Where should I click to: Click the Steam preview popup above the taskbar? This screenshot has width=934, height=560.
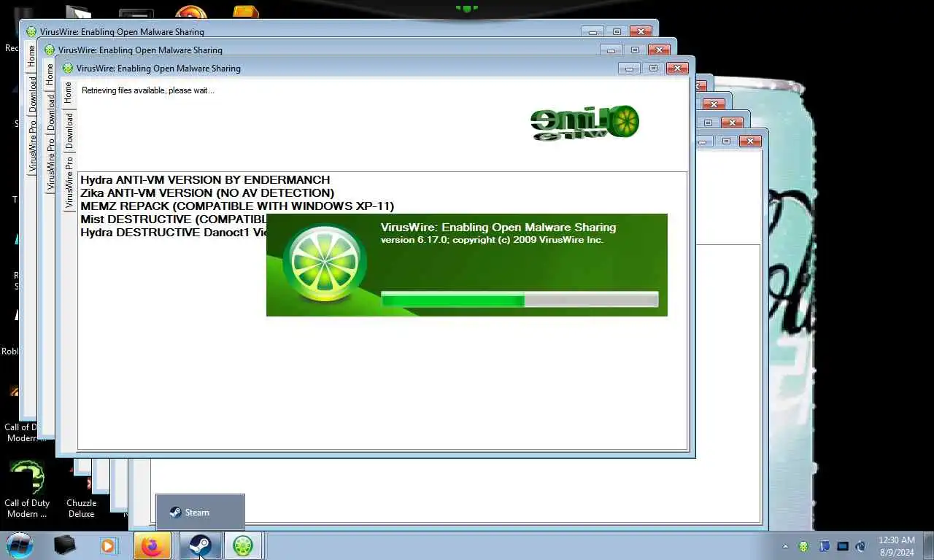point(200,513)
